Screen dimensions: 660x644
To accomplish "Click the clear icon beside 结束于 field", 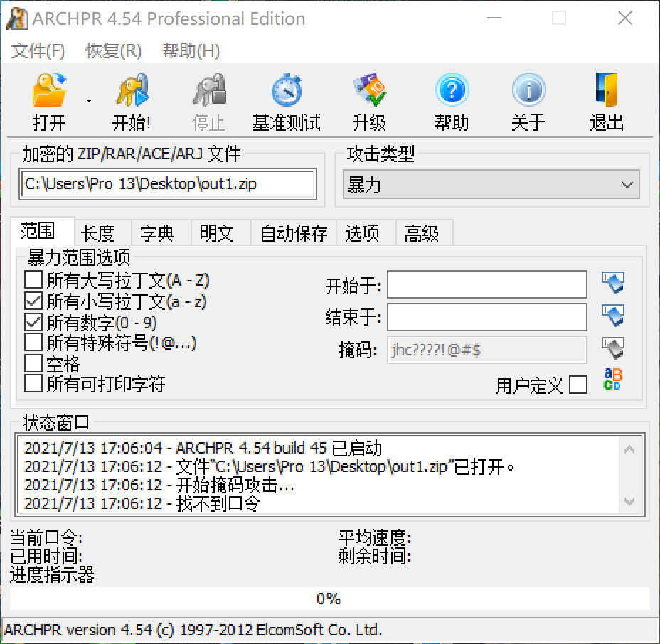I will pyautogui.click(x=613, y=316).
